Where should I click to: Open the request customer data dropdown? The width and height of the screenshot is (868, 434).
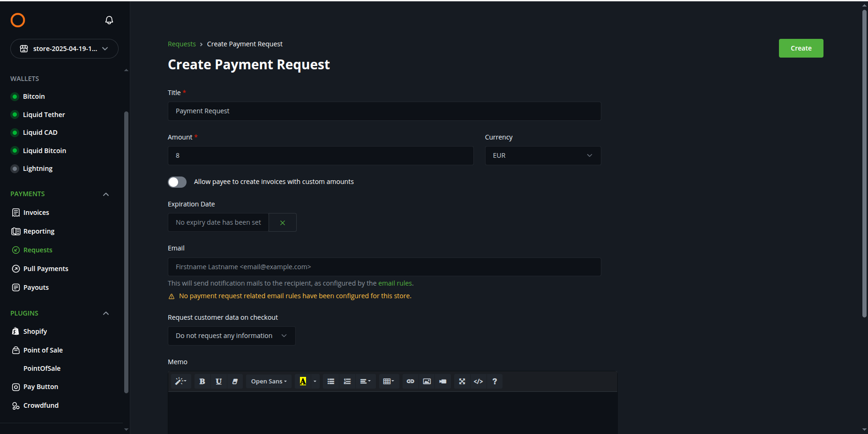point(232,336)
